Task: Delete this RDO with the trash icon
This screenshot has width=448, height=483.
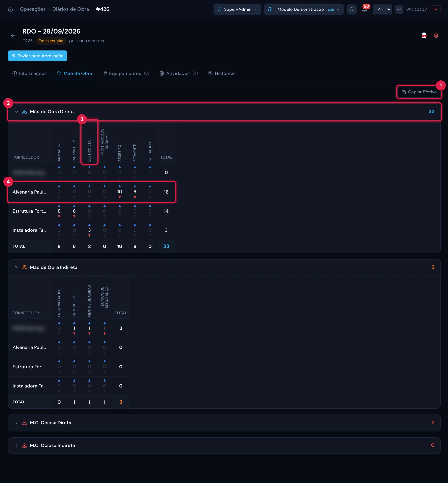Action: click(x=436, y=35)
